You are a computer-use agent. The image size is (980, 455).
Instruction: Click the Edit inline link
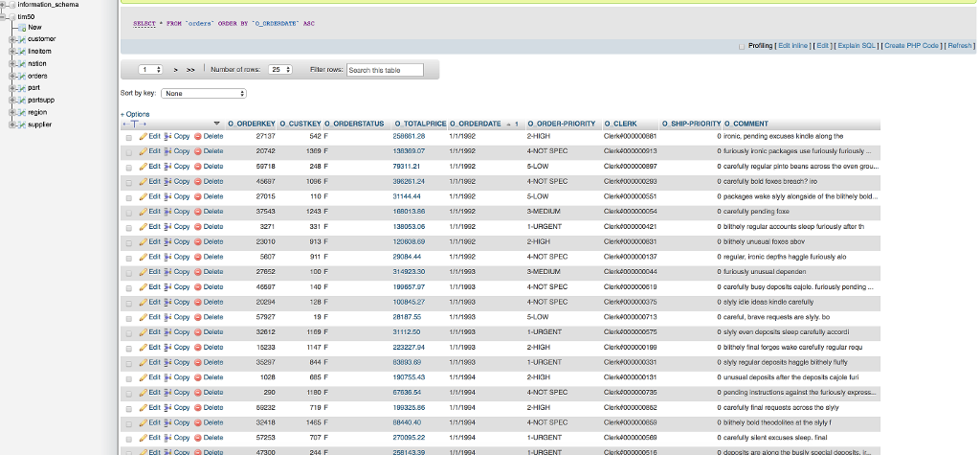click(793, 46)
